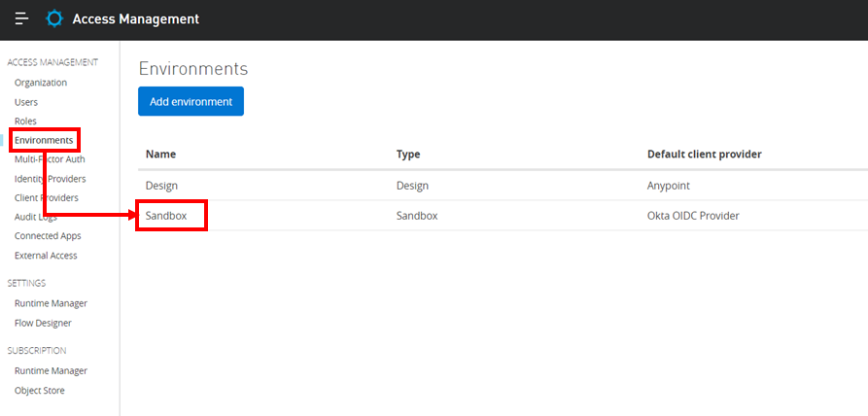Go to External Access page
Screen dimensions: 868x416
[46, 256]
